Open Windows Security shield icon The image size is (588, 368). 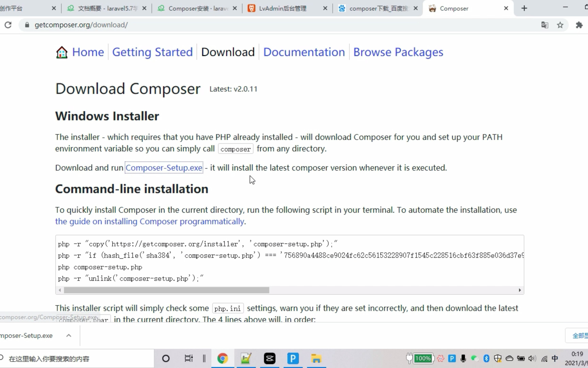click(498, 358)
